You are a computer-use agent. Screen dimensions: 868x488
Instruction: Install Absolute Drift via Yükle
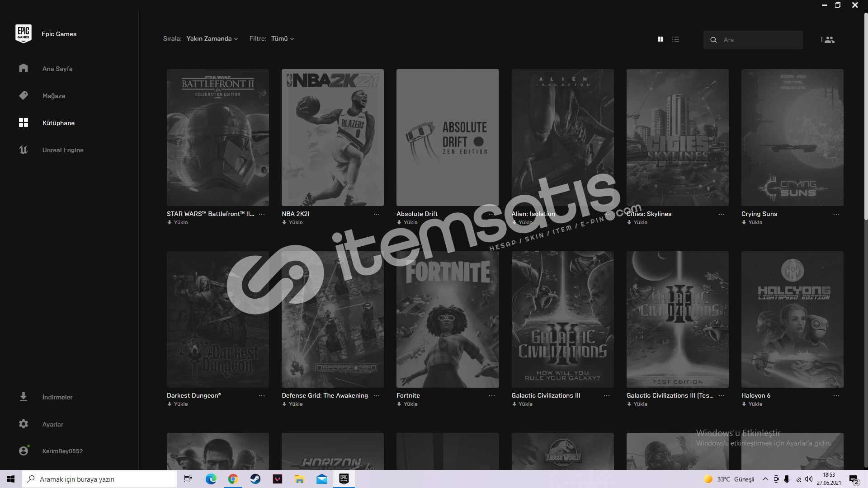[407, 222]
